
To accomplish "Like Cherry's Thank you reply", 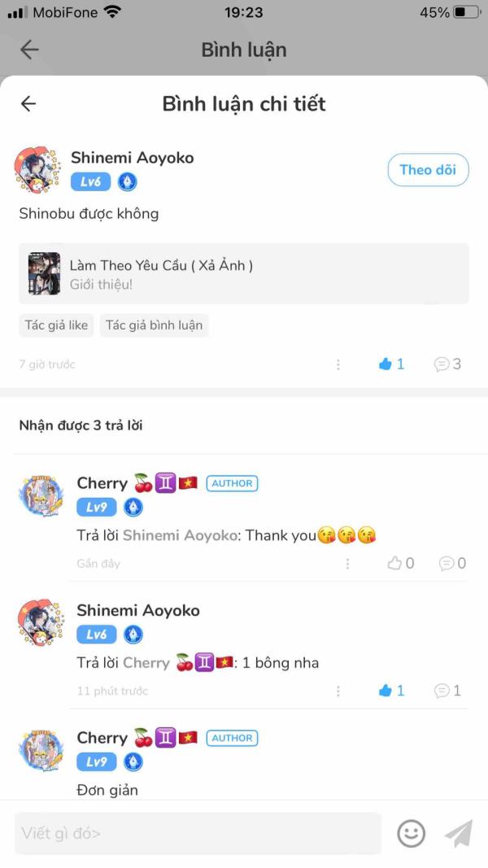I will click(x=401, y=564).
